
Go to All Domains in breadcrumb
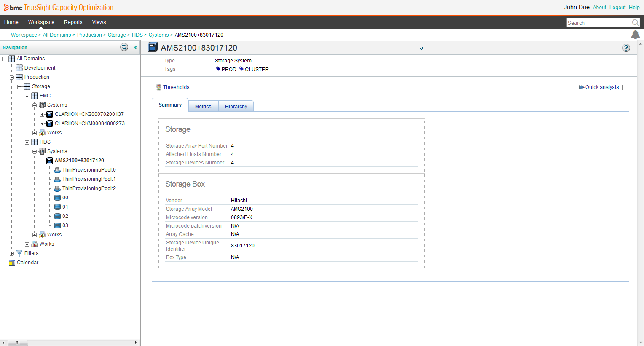(57, 35)
